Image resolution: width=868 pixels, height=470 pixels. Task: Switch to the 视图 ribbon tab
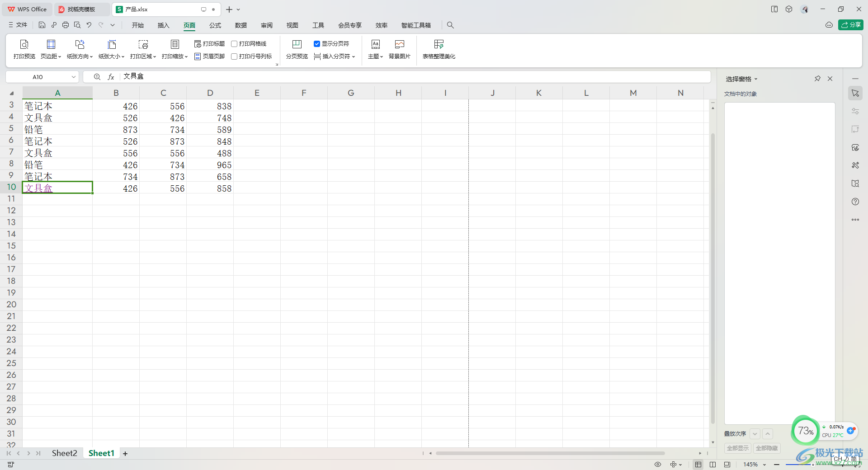coord(292,25)
